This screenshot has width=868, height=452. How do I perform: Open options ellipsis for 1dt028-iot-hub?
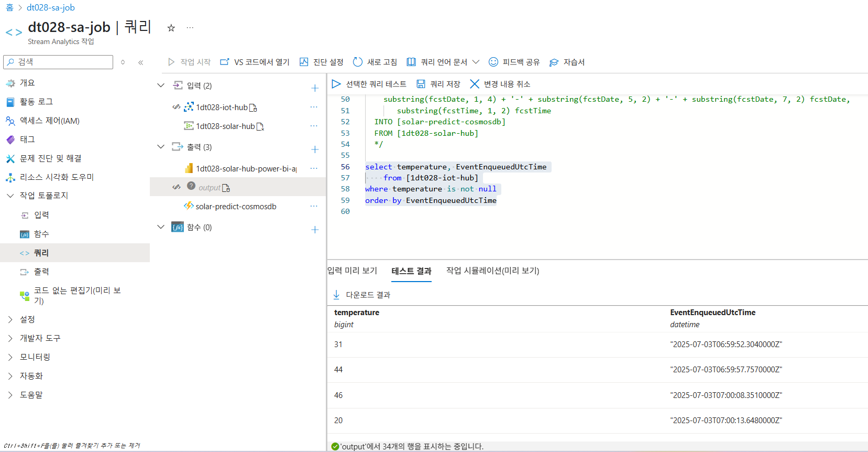click(x=314, y=107)
